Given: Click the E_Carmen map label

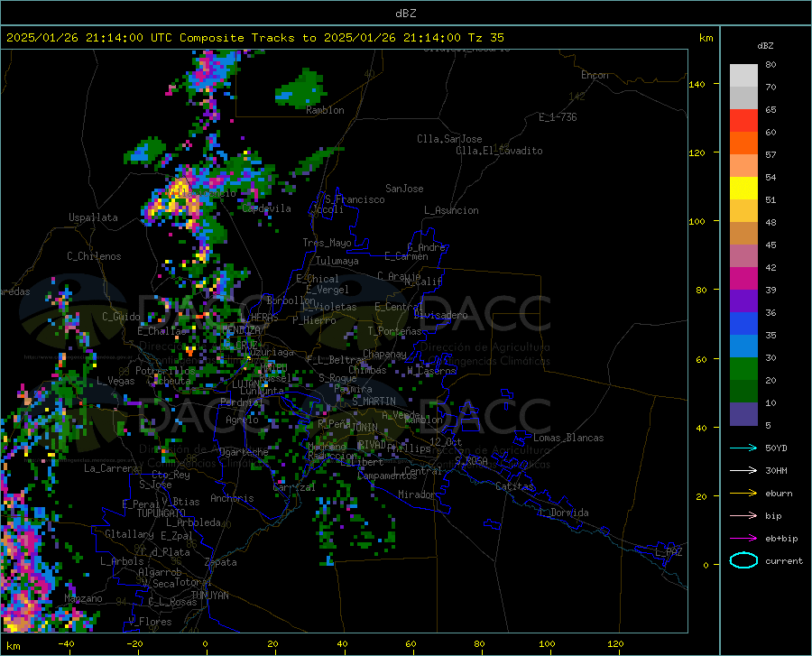Looking at the screenshot, I should (406, 255).
